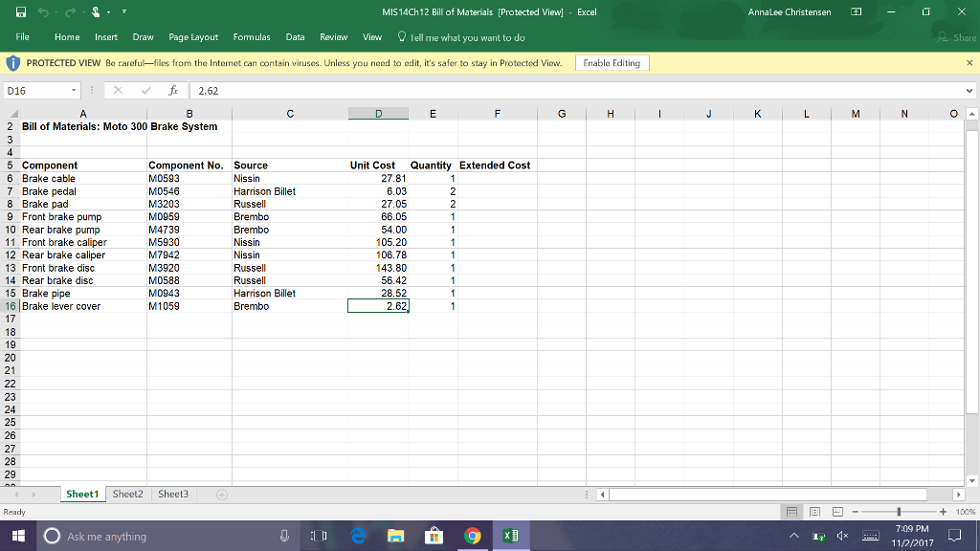Add a new sheet with plus icon

222,495
